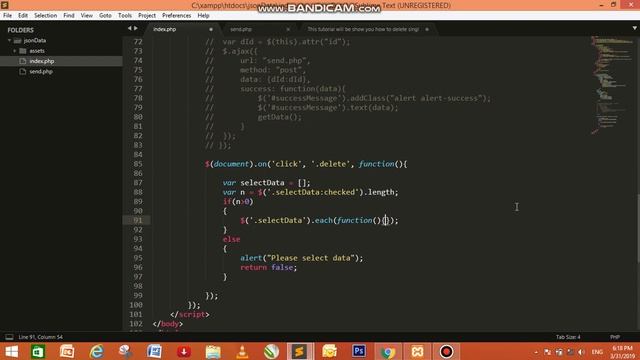Open Photoshop from the taskbar

coord(359,351)
